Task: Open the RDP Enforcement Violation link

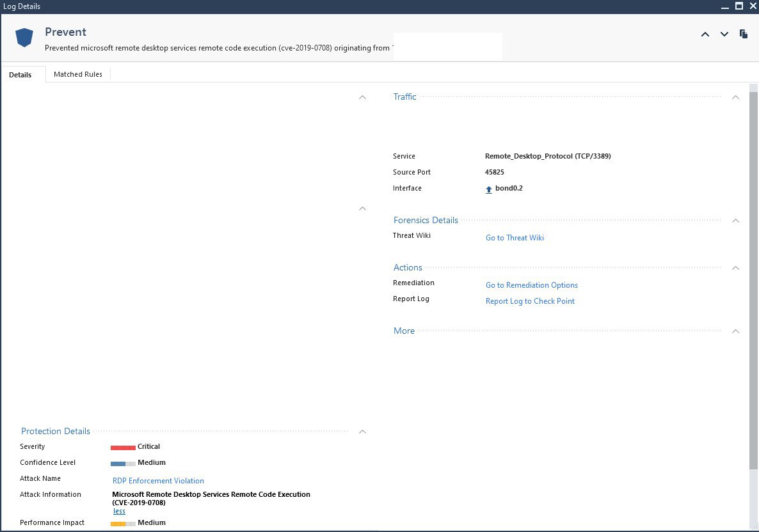Action: [x=158, y=481]
